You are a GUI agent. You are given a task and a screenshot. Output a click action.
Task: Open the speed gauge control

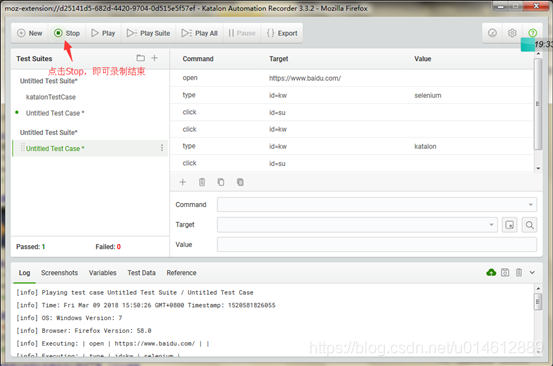(x=492, y=33)
